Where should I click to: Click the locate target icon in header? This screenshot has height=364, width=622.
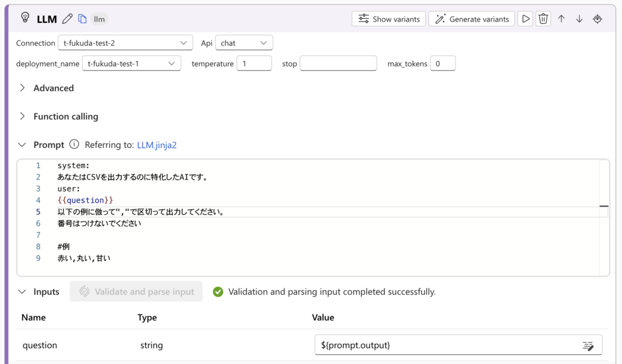tap(598, 19)
